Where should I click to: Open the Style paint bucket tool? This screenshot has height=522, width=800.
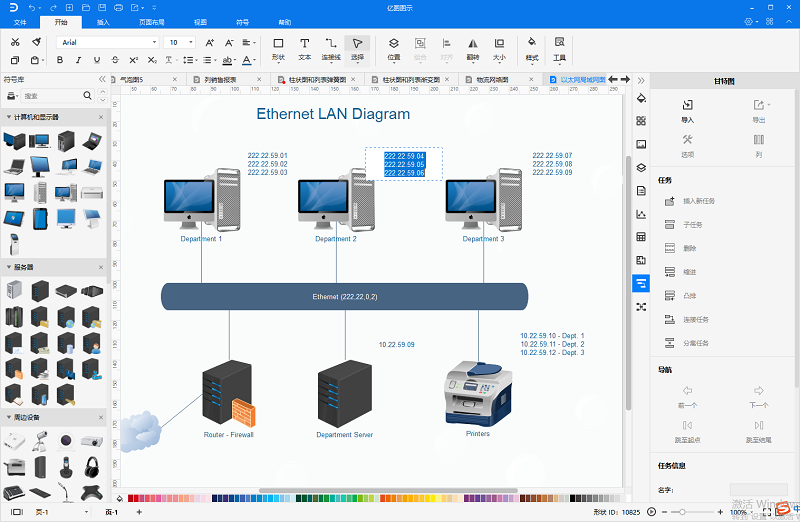point(532,49)
